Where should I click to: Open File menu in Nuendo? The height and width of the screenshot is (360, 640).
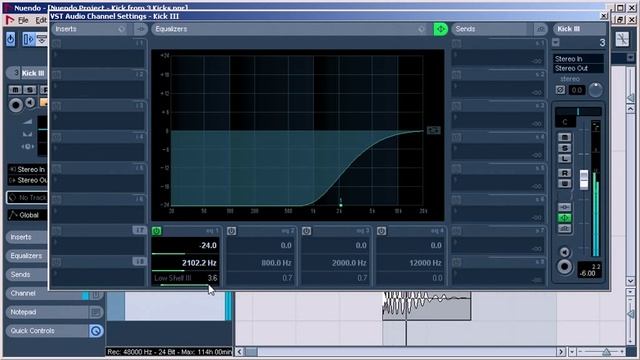point(23,20)
